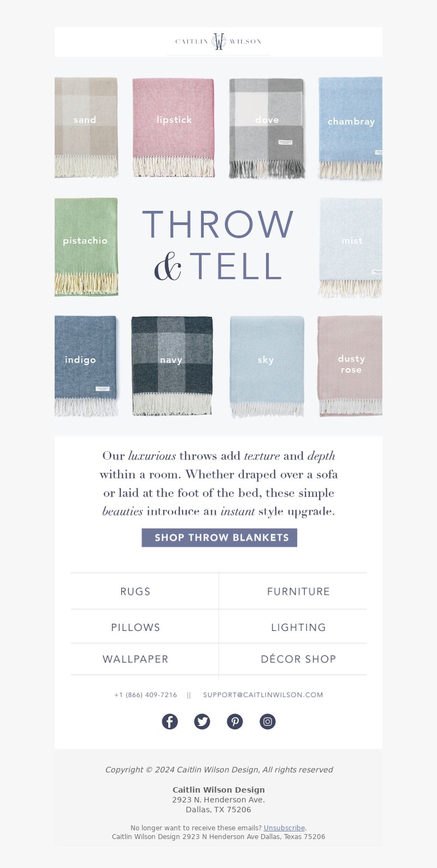This screenshot has width=437, height=868.
Task: Open the Twitter social icon
Action: [x=202, y=722]
